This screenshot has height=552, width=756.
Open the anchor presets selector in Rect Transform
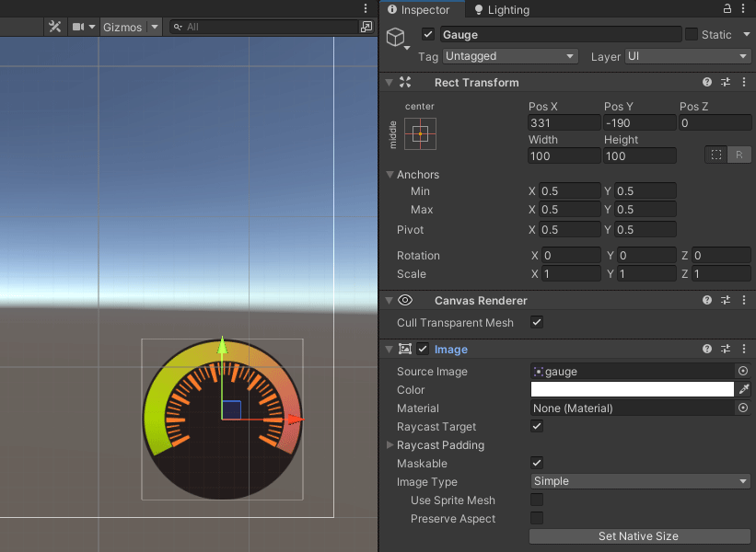[419, 133]
